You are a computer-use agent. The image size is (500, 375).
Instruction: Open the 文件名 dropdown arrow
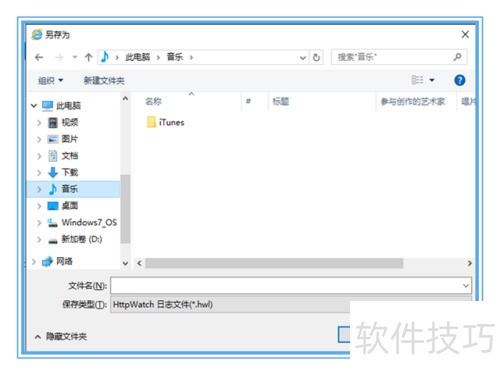pos(466,286)
